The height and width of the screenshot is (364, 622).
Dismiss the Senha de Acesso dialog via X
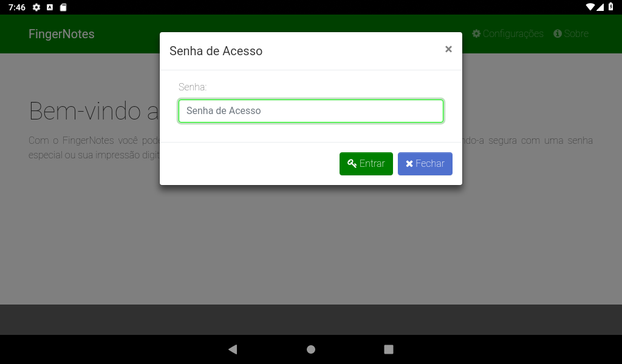click(448, 49)
